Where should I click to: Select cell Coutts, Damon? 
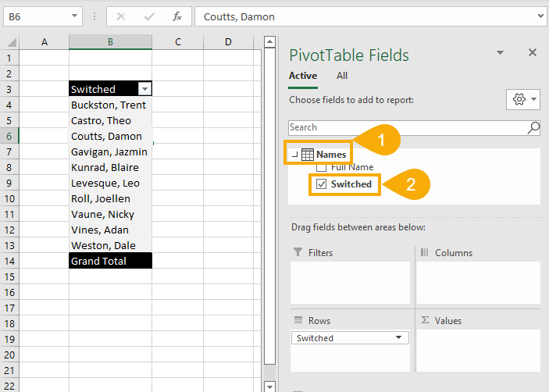110,136
